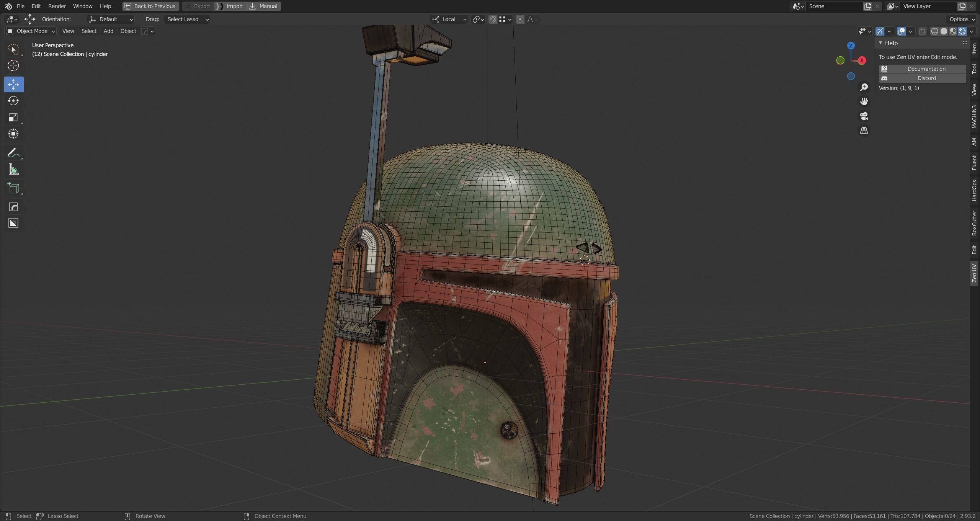980x521 pixels.
Task: Open the selectability and visibility dropdown
Action: tap(864, 31)
